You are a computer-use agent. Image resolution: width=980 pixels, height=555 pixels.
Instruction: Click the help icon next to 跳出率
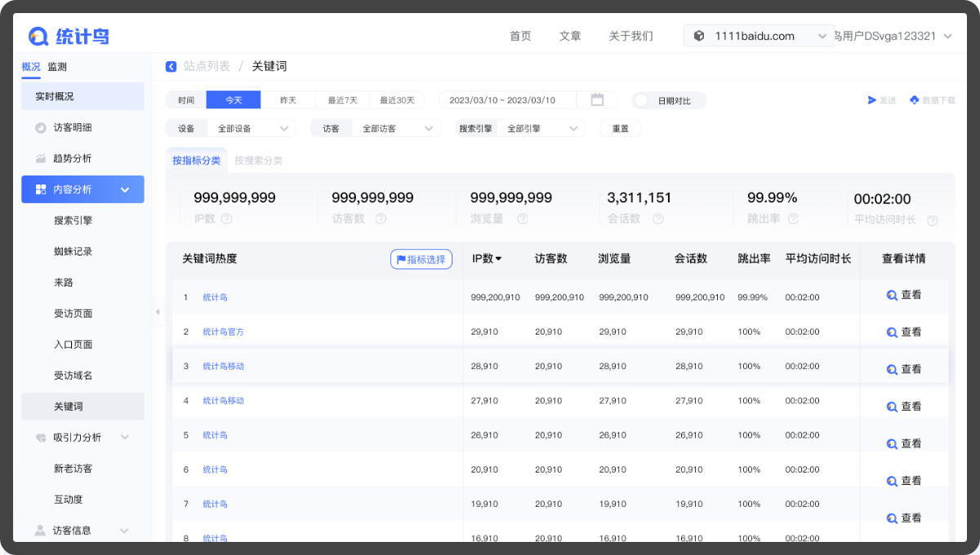[x=792, y=219]
